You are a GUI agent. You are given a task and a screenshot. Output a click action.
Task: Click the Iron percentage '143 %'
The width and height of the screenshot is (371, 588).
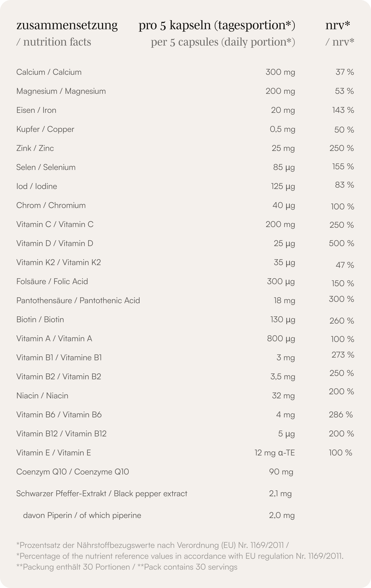(343, 110)
